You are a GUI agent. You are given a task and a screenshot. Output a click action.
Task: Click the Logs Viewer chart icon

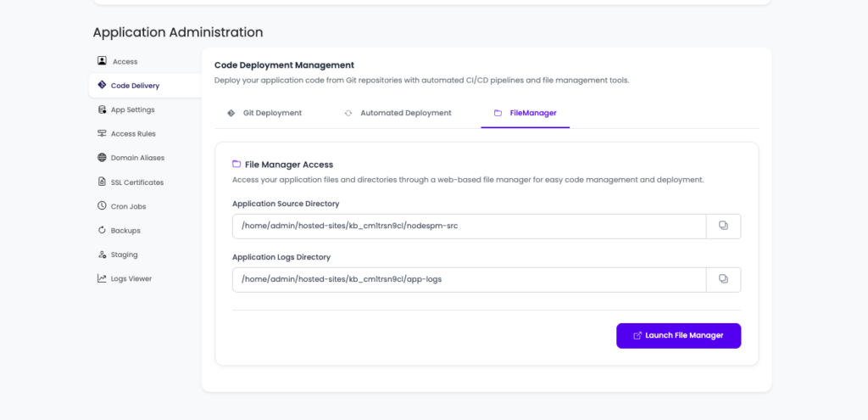(x=102, y=278)
